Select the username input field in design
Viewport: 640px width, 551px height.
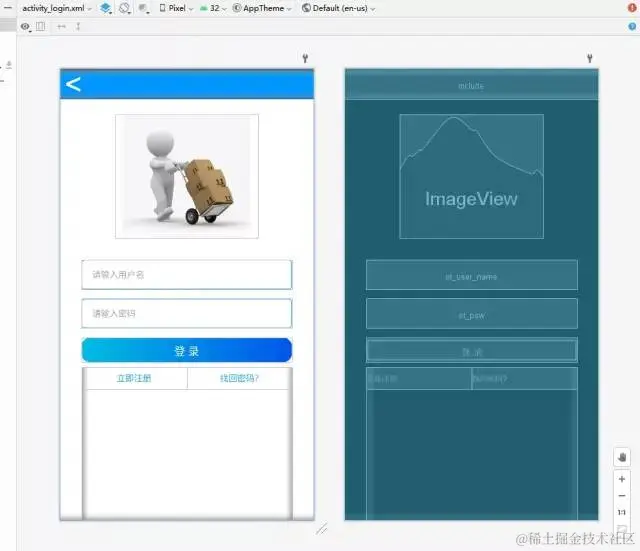coord(187,275)
